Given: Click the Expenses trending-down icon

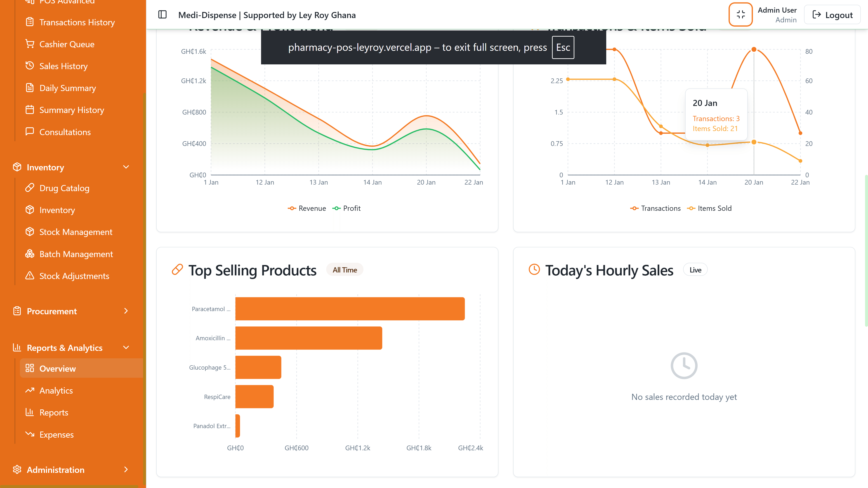Looking at the screenshot, I should pyautogui.click(x=30, y=434).
